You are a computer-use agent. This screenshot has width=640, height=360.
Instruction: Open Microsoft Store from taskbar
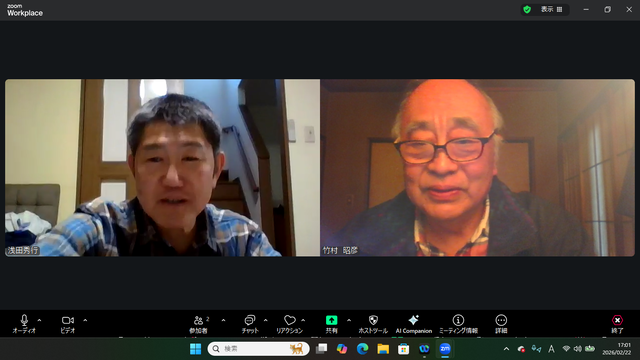click(404, 349)
